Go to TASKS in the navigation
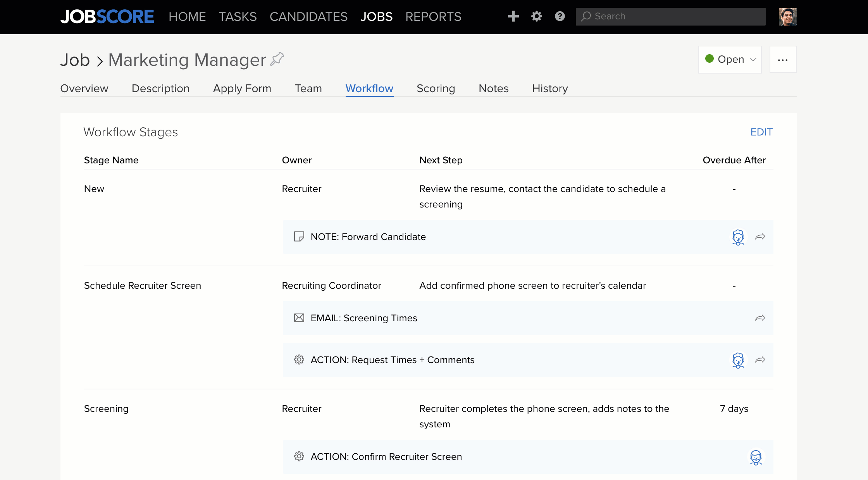868x480 pixels. pyautogui.click(x=238, y=17)
